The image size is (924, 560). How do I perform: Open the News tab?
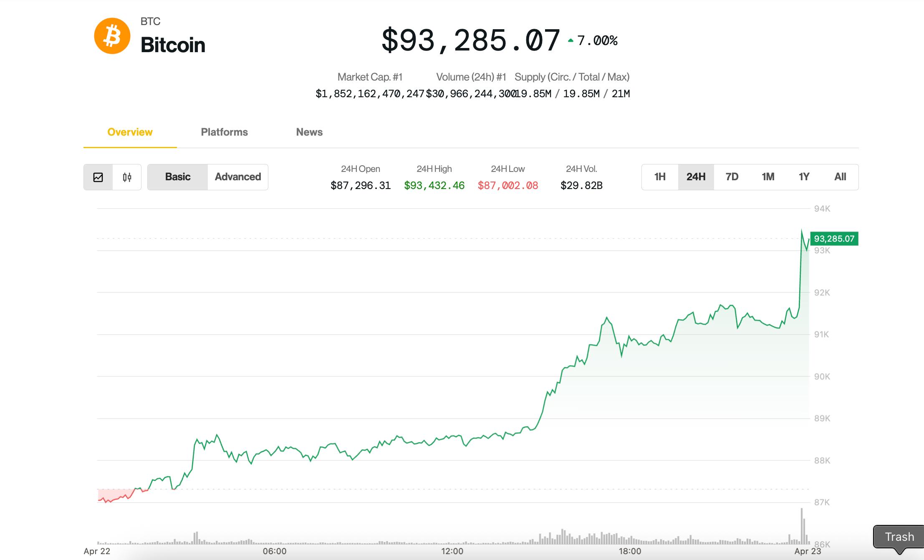(x=309, y=132)
